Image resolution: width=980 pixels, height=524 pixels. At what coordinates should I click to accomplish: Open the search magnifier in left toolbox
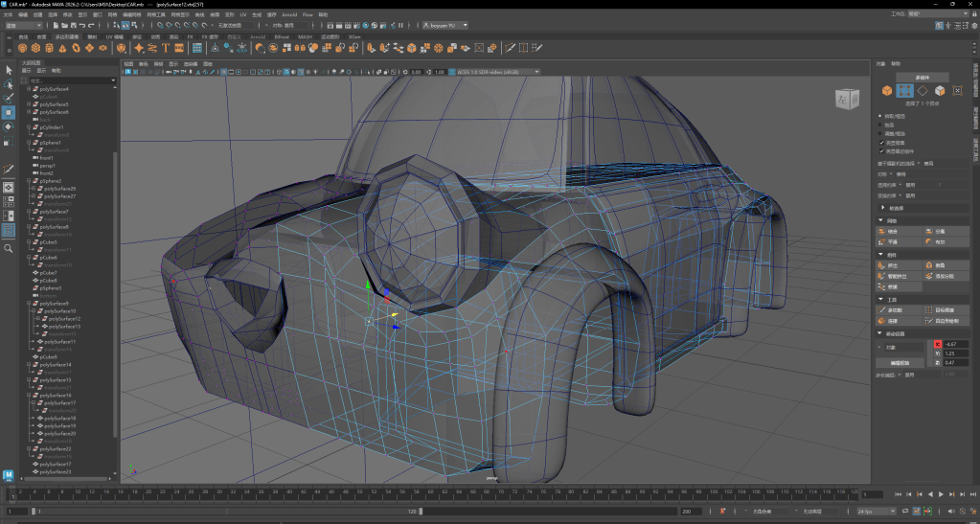[9, 248]
